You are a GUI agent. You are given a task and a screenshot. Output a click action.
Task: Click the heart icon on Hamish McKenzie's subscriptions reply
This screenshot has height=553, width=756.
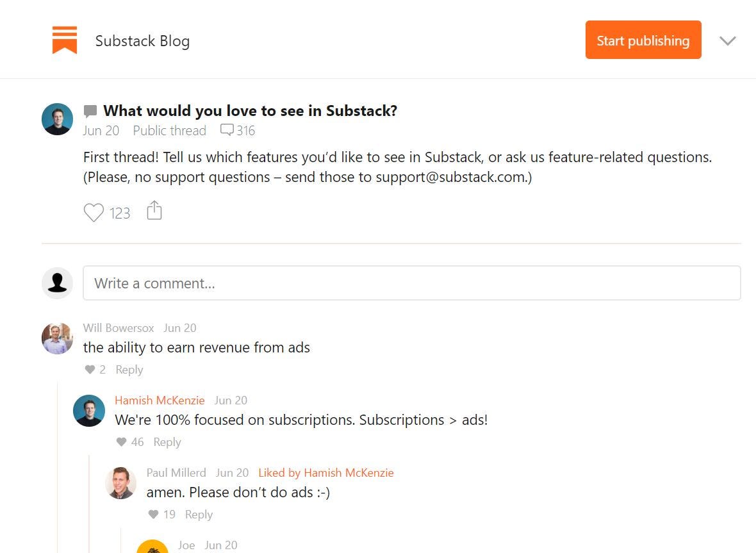click(122, 442)
